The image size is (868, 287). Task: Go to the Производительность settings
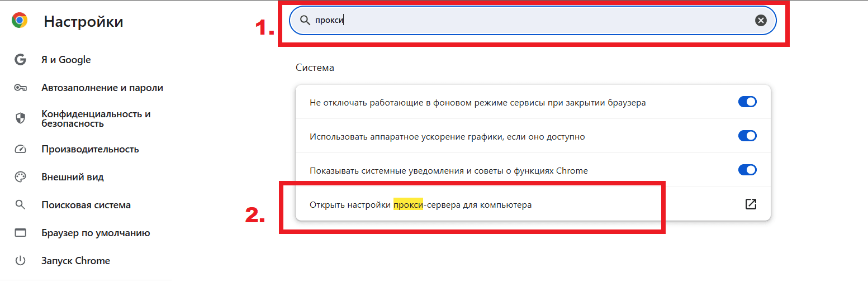[x=90, y=149]
